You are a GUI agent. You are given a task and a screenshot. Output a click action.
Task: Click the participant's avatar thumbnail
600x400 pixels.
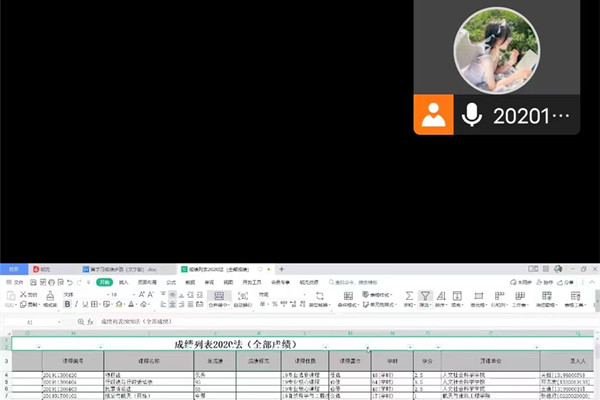click(x=497, y=50)
